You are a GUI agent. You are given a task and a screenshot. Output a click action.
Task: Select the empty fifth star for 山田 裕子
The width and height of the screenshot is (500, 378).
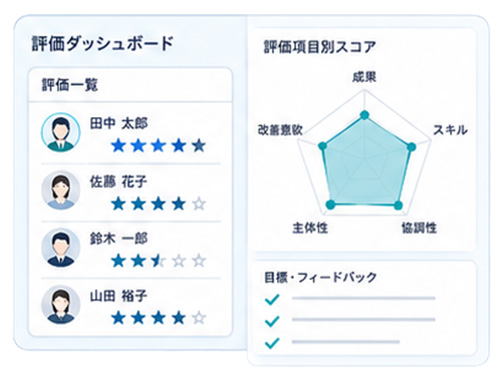[x=199, y=318]
